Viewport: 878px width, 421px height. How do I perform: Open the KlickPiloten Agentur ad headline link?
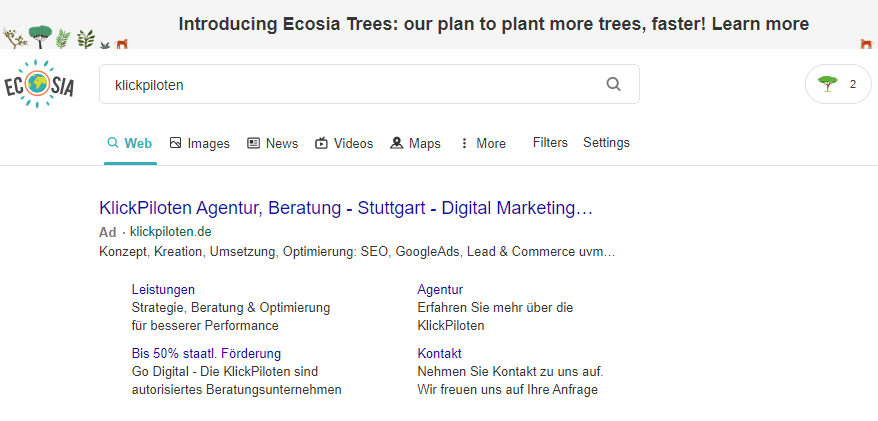point(346,208)
